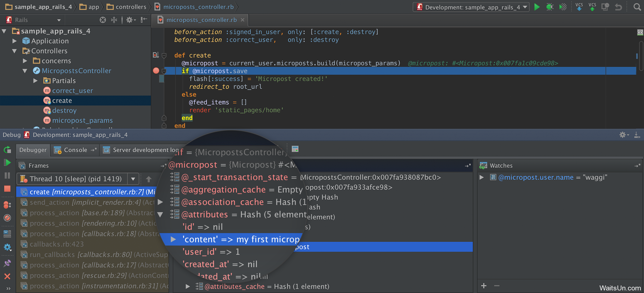Open the Server development log tab
This screenshot has height=293, width=644.
(141, 150)
